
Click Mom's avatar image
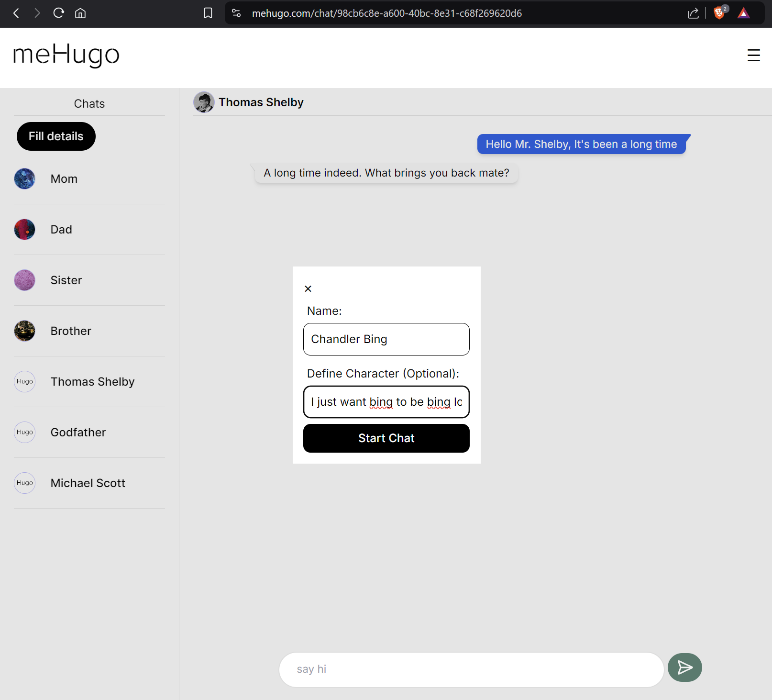coord(25,179)
